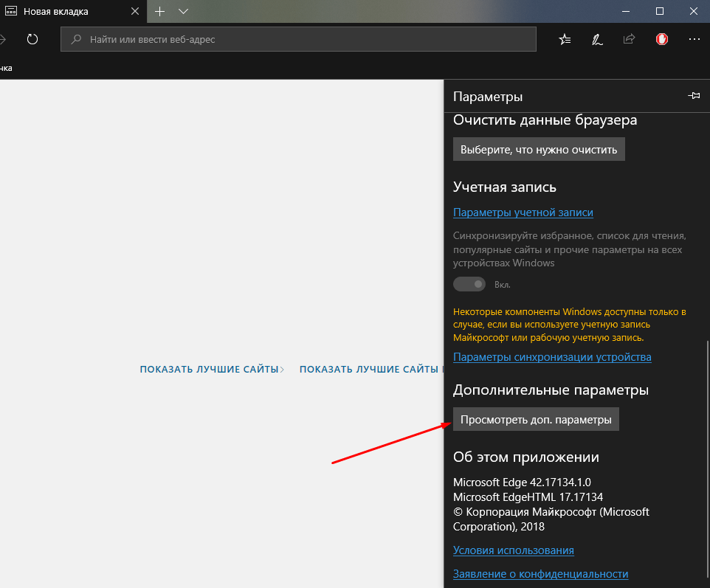
Task: Click the tab page icon on Новая вкладка
Action: click(x=11, y=11)
